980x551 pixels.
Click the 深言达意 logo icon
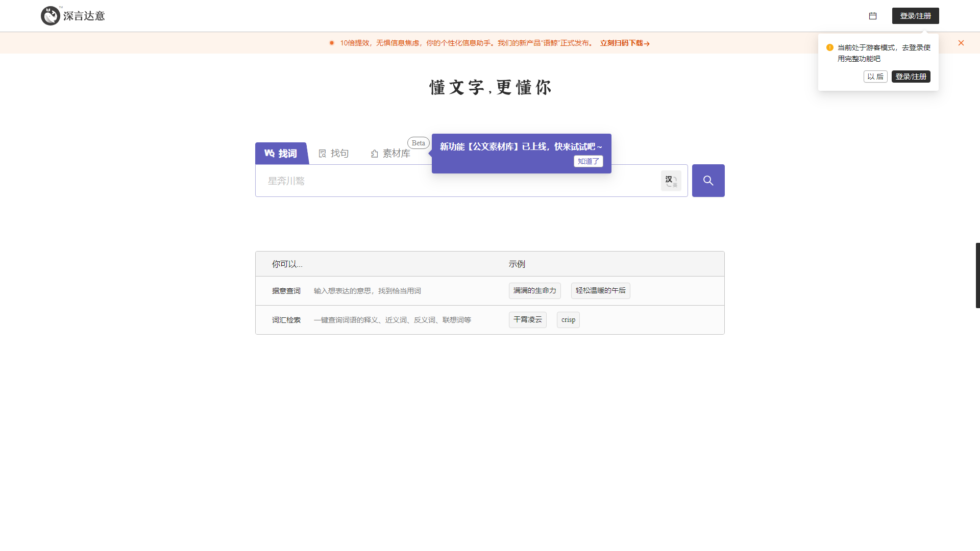click(x=51, y=15)
